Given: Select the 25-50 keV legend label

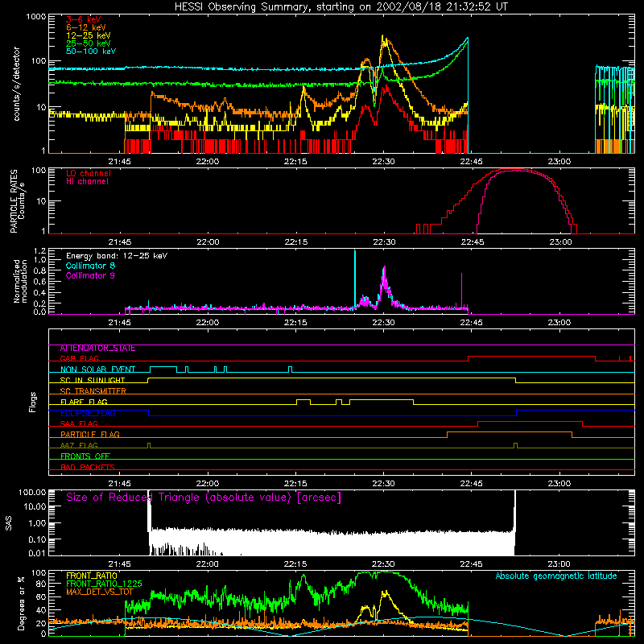Looking at the screenshot, I should [89, 43].
